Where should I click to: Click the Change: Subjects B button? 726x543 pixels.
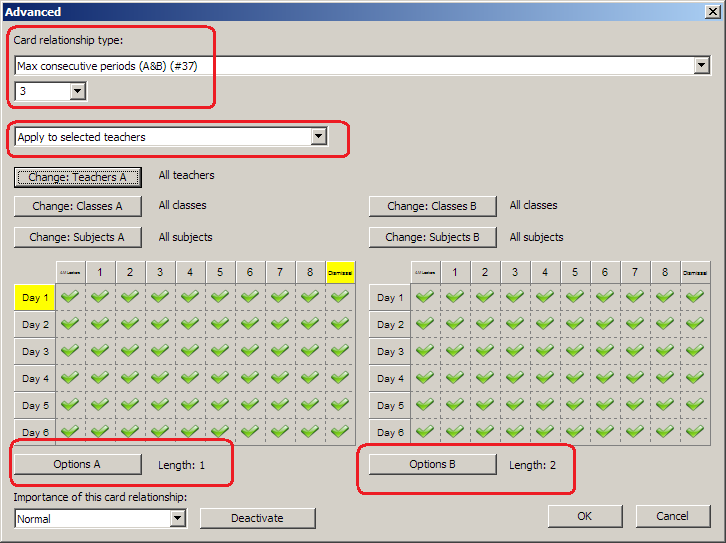[x=433, y=237]
